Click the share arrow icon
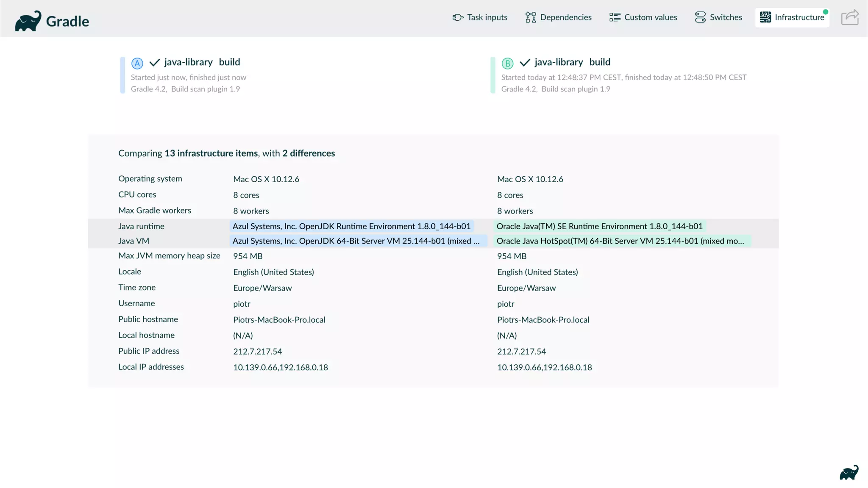This screenshot has width=868, height=488. [x=850, y=17]
